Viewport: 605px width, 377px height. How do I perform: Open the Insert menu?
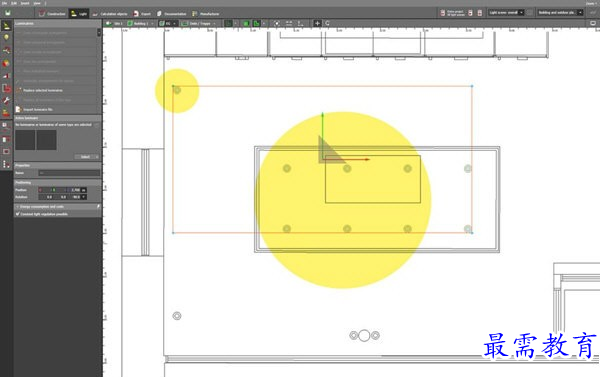pyautogui.click(x=25, y=3)
